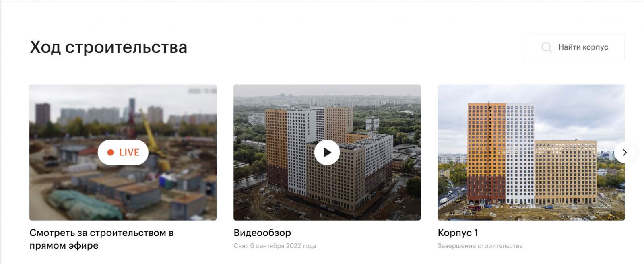The image size is (644, 264).
Task: Follow Смотреть за строительством в прямом эфире link
Action: pyautogui.click(x=101, y=239)
